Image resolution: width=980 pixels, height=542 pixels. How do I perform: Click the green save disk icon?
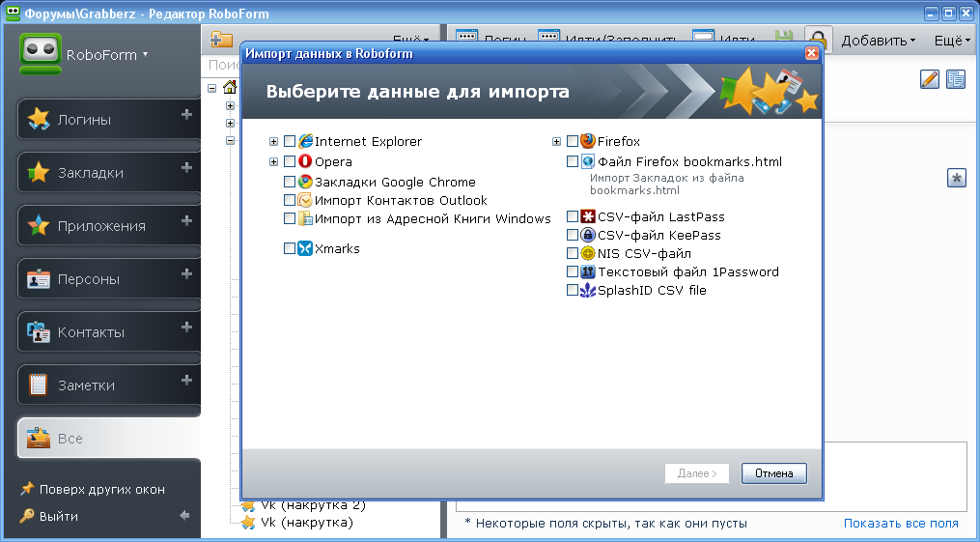(784, 38)
